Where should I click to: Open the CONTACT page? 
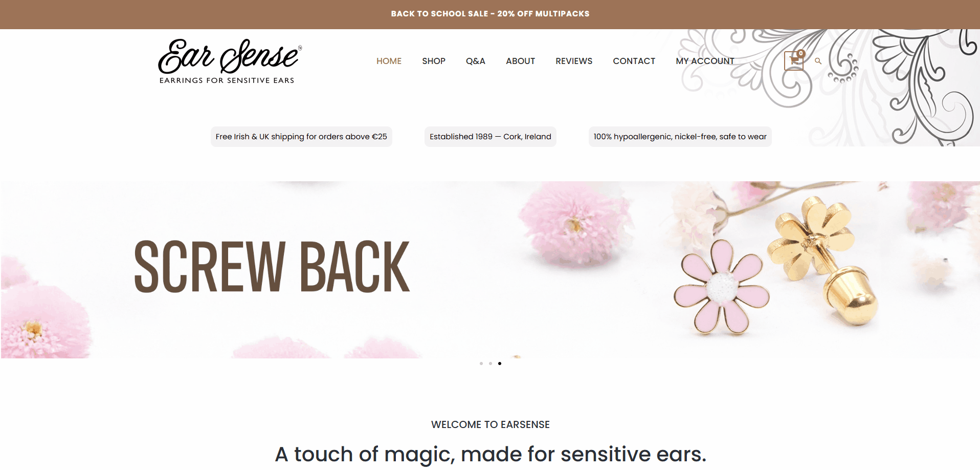point(634,61)
